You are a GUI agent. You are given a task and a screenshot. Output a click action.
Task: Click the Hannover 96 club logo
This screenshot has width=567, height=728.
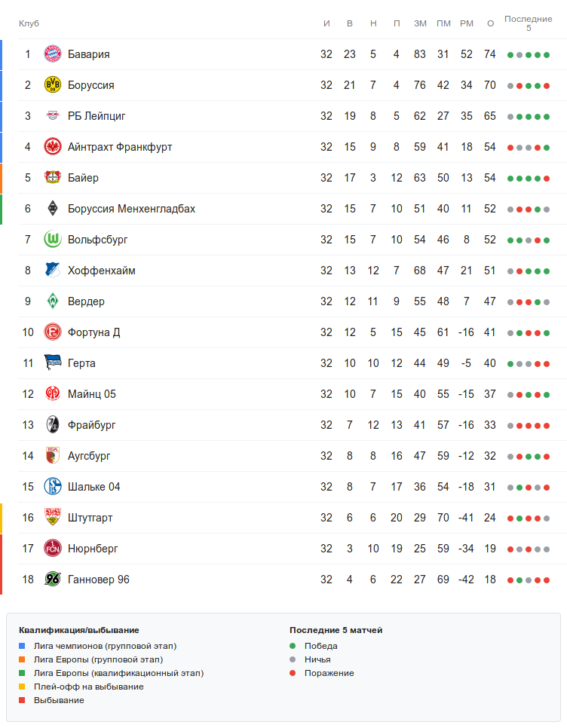coord(53,580)
